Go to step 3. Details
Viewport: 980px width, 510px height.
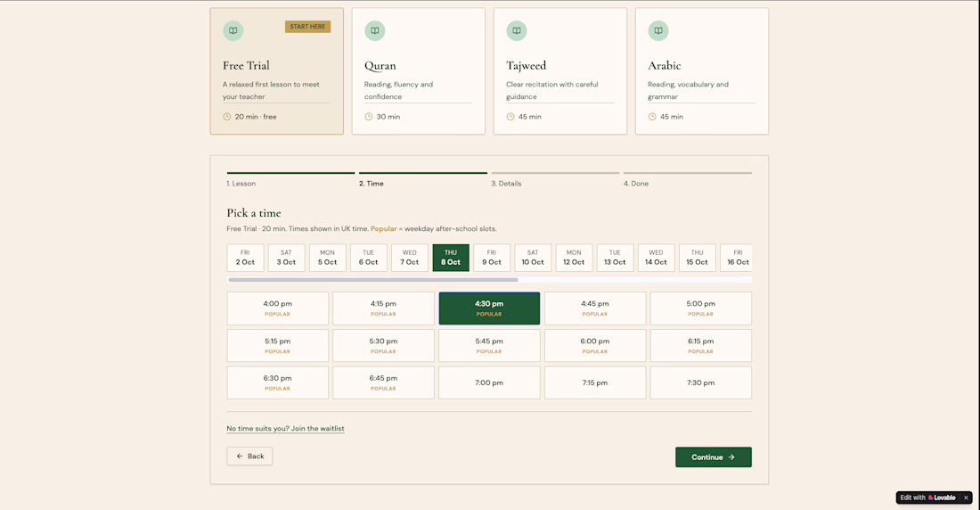(555, 179)
